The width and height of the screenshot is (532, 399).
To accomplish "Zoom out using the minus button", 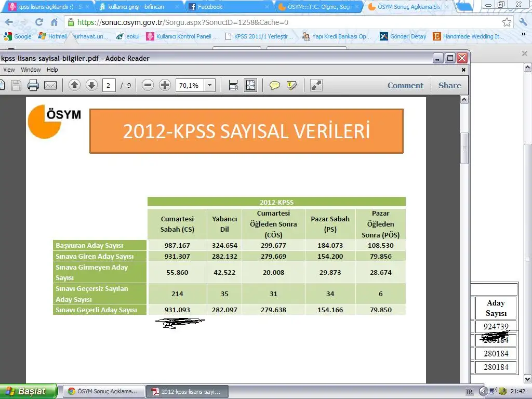I will coord(148,85).
